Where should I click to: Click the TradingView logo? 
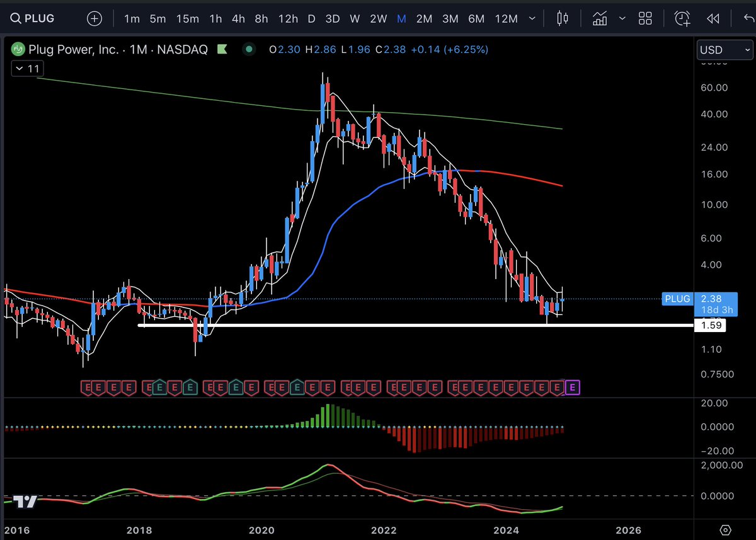click(x=25, y=502)
